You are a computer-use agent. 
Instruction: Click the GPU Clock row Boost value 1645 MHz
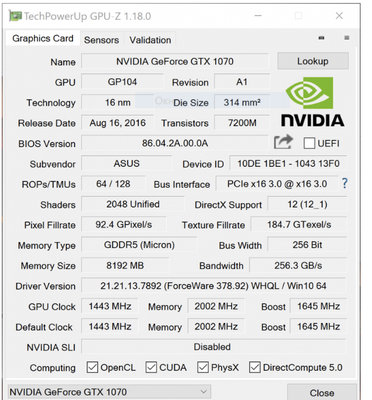[318, 306]
